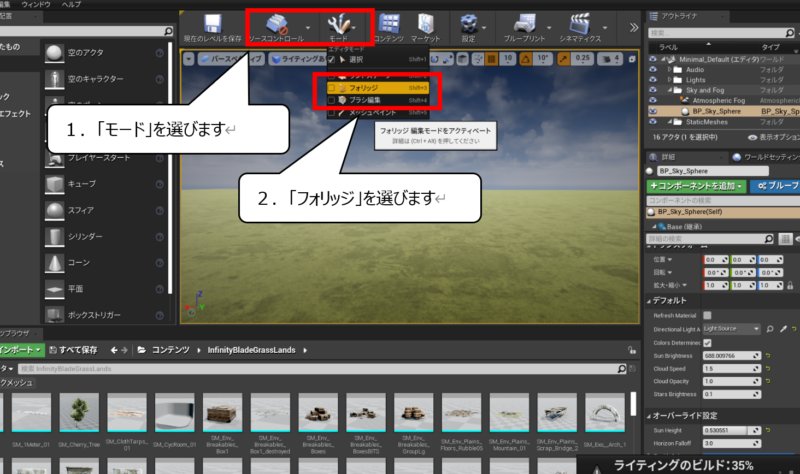
Task: Collapse the Default section
Action: [x=649, y=302]
